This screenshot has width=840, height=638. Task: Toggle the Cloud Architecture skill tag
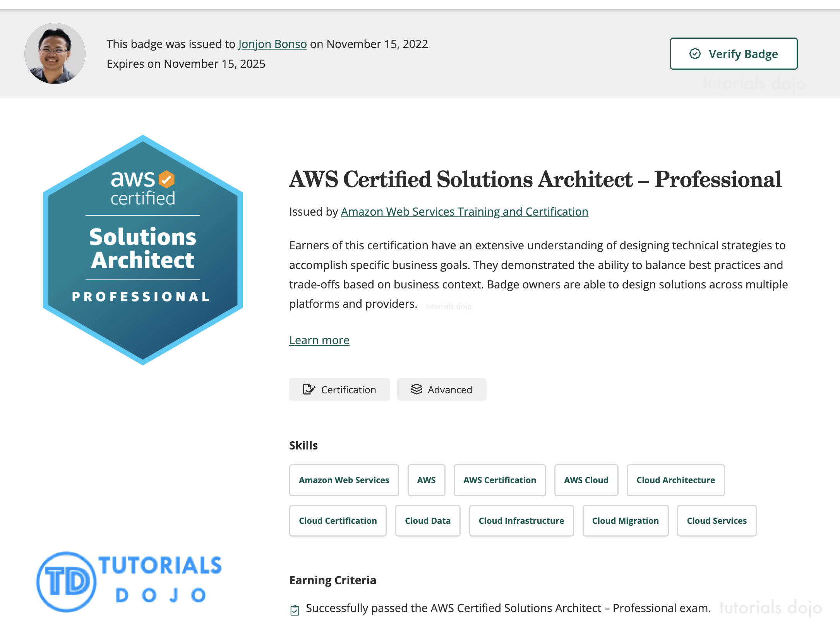point(675,480)
